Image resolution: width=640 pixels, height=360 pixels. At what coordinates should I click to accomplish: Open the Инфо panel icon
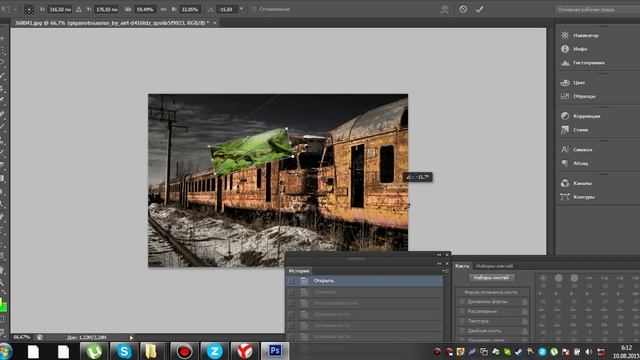[x=565, y=49]
